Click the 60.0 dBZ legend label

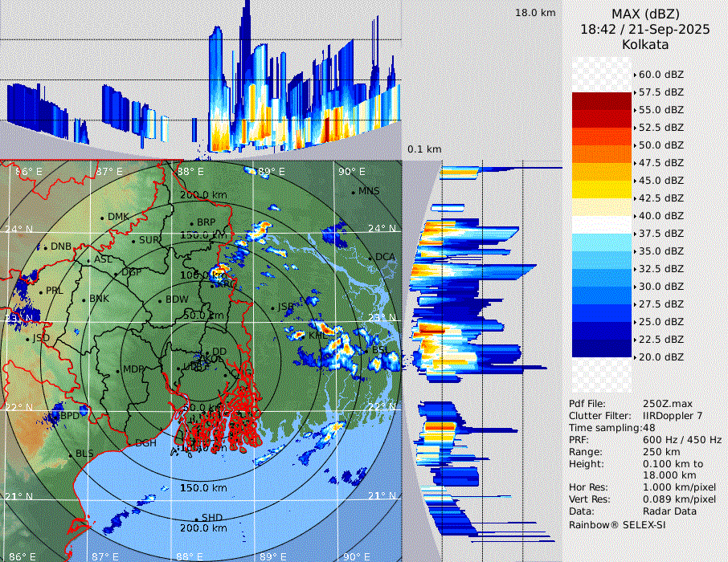(x=661, y=75)
